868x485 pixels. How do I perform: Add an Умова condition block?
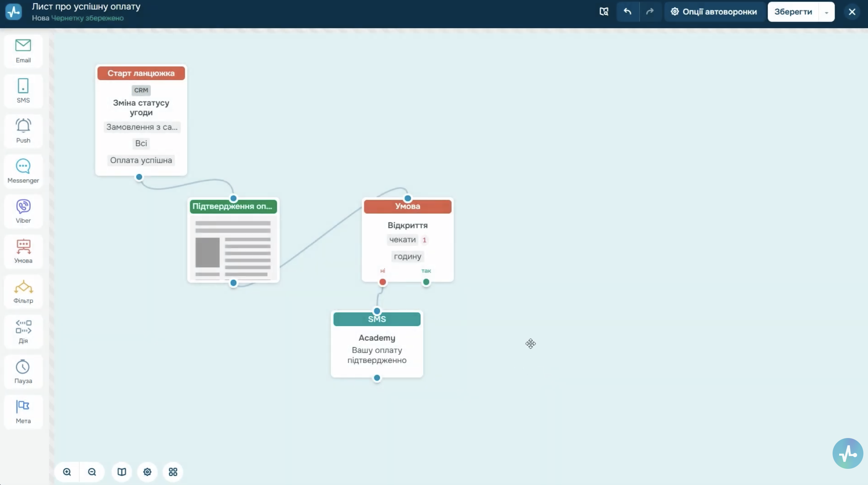[23, 251]
